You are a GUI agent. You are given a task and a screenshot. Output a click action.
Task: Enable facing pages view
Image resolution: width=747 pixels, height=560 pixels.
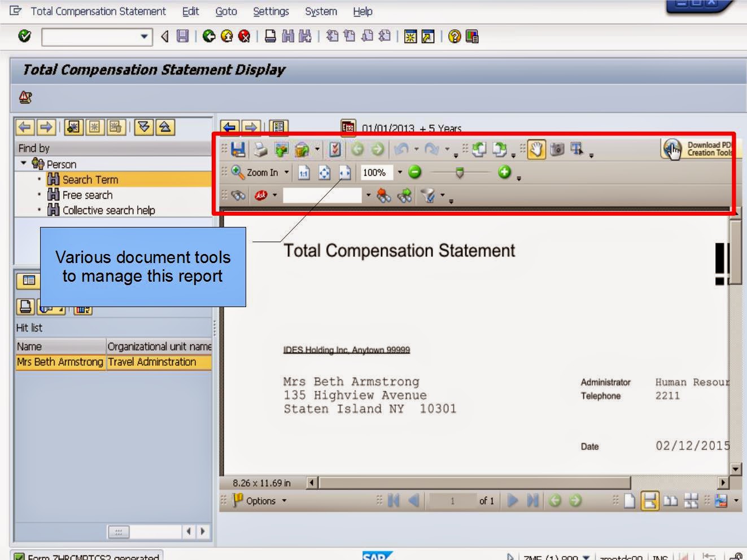pos(670,500)
